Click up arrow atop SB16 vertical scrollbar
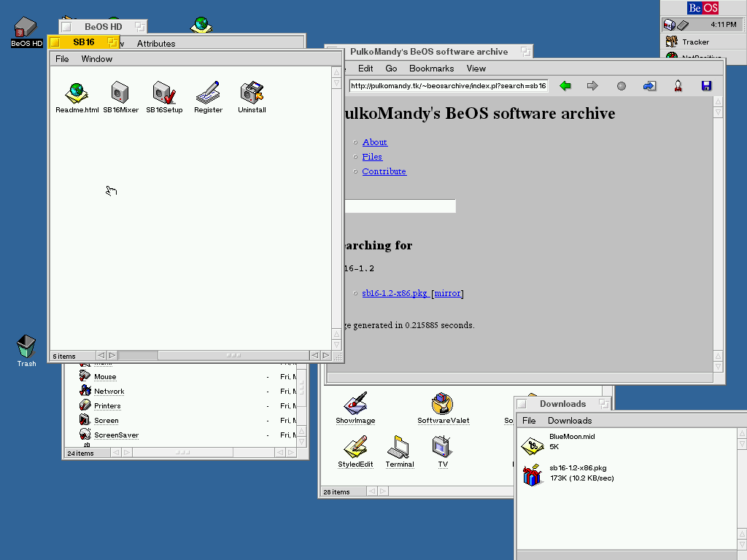The image size is (747, 560). (x=336, y=72)
